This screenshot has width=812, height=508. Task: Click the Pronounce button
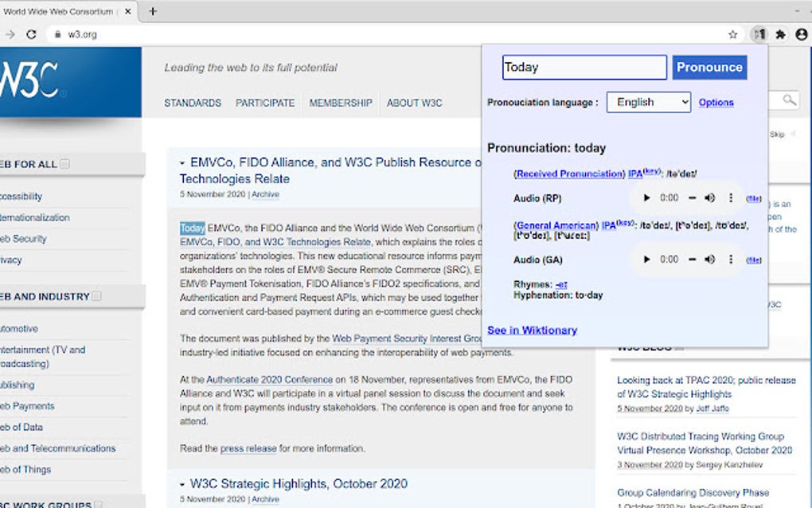[x=709, y=67]
